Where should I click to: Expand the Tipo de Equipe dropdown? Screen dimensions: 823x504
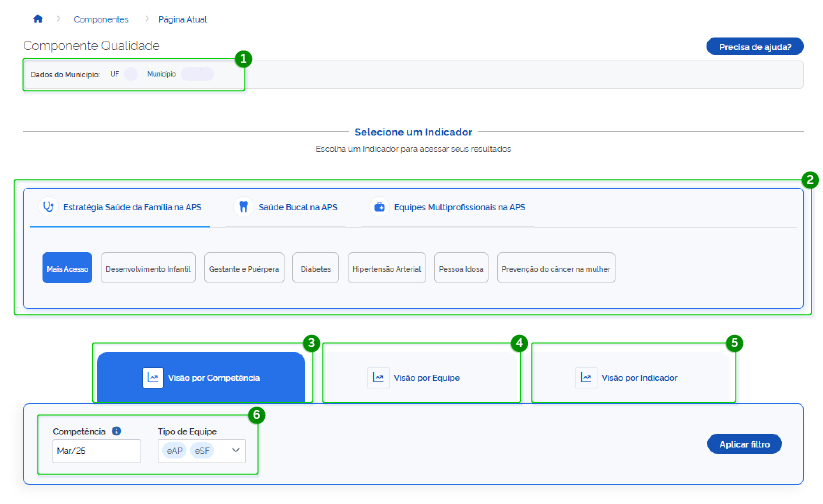236,451
